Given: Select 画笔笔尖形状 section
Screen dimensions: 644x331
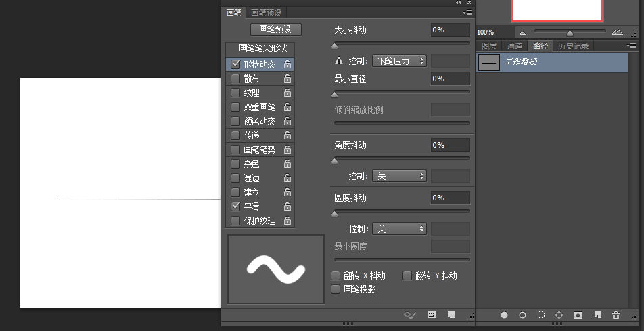Looking at the screenshot, I should point(260,49).
